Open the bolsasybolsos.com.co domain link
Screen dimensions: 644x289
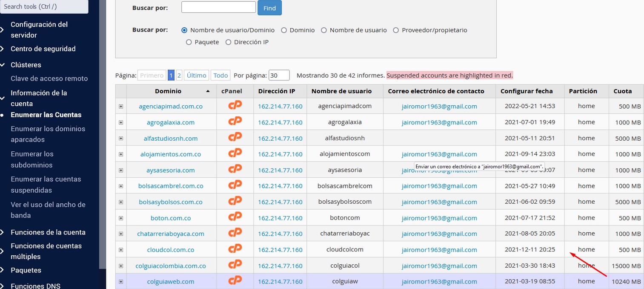[x=170, y=202]
